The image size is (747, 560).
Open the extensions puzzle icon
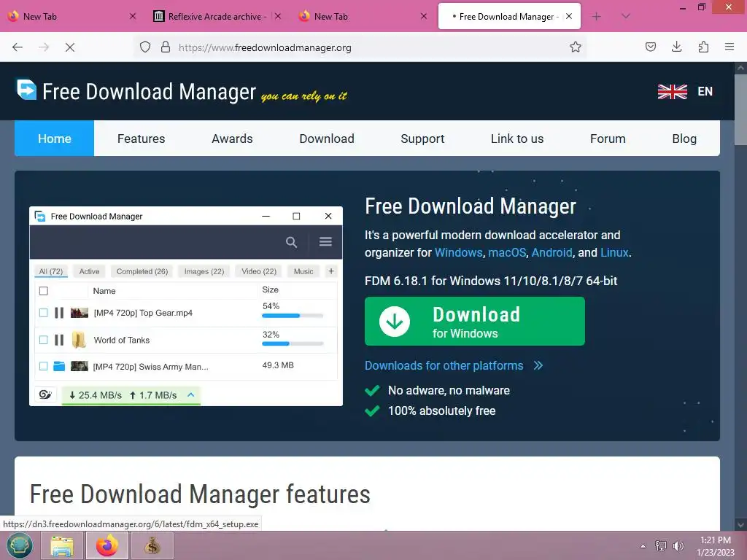[703, 47]
